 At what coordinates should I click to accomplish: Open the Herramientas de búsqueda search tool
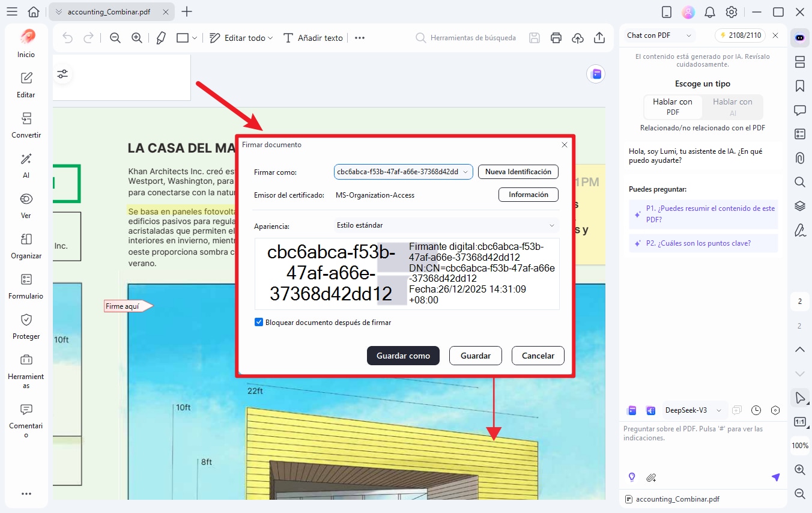[x=465, y=37]
